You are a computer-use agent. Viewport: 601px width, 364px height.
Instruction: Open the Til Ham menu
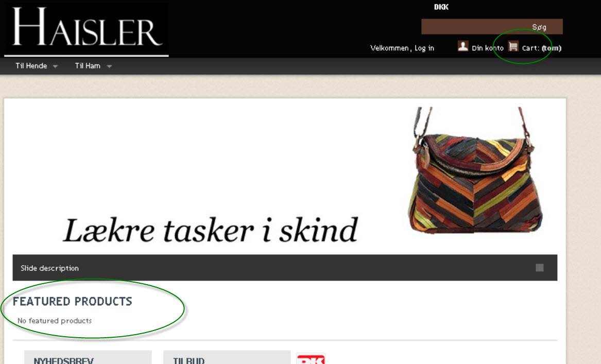click(88, 66)
